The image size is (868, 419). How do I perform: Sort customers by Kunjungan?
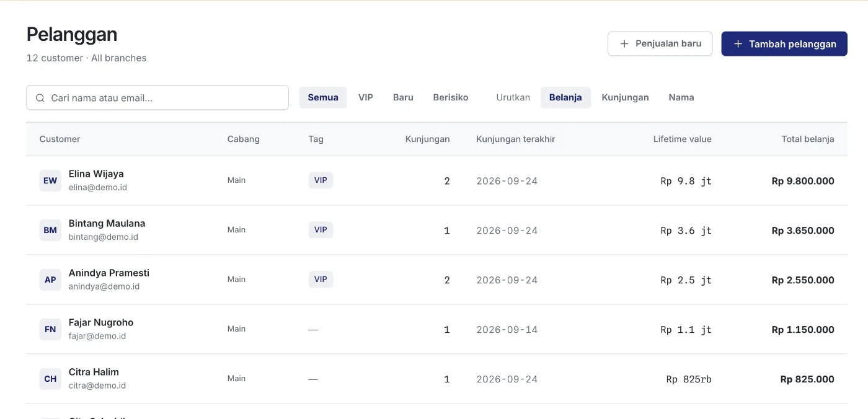(625, 97)
